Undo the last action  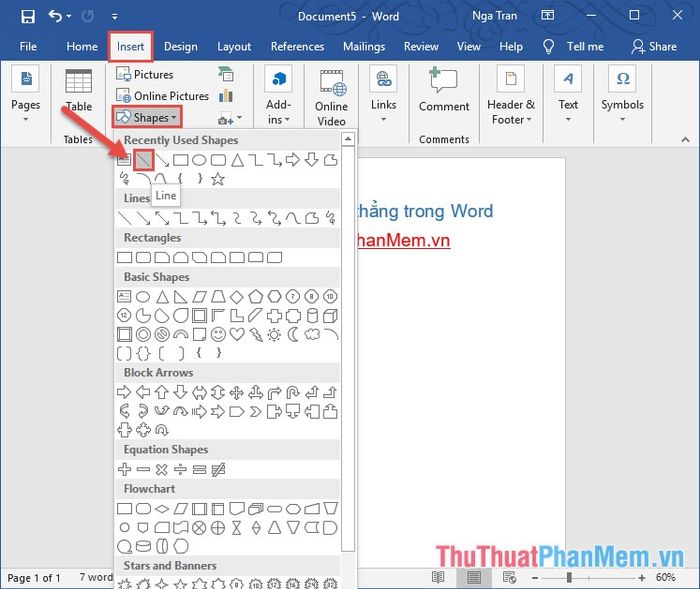coord(56,17)
